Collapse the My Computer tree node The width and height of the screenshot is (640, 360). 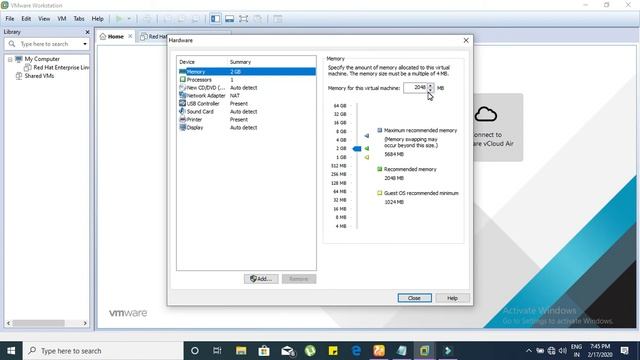pyautogui.click(x=10, y=60)
